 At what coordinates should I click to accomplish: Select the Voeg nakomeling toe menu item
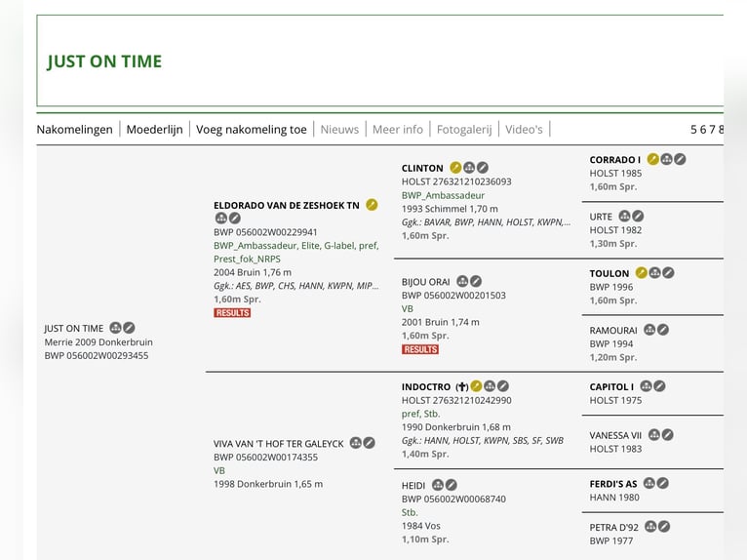(x=252, y=129)
